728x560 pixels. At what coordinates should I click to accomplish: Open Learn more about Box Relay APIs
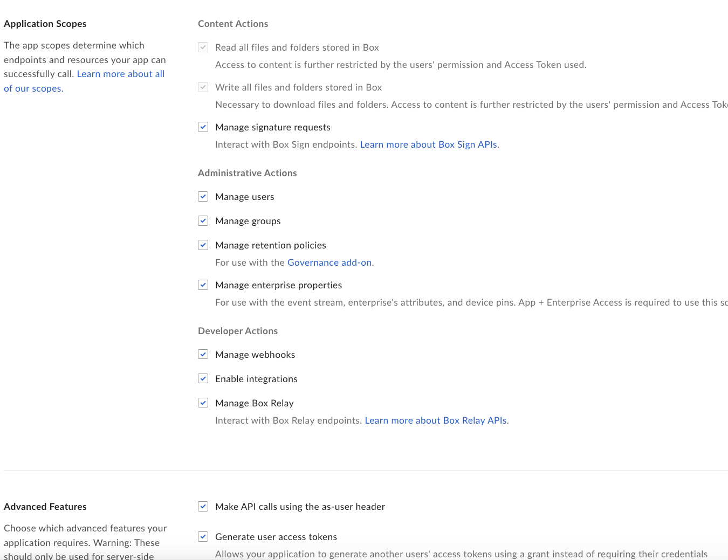point(436,420)
